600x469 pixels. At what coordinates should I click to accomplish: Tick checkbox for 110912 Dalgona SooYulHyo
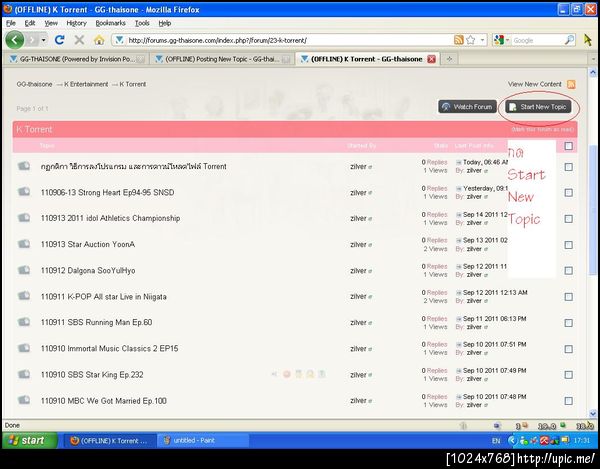(569, 271)
